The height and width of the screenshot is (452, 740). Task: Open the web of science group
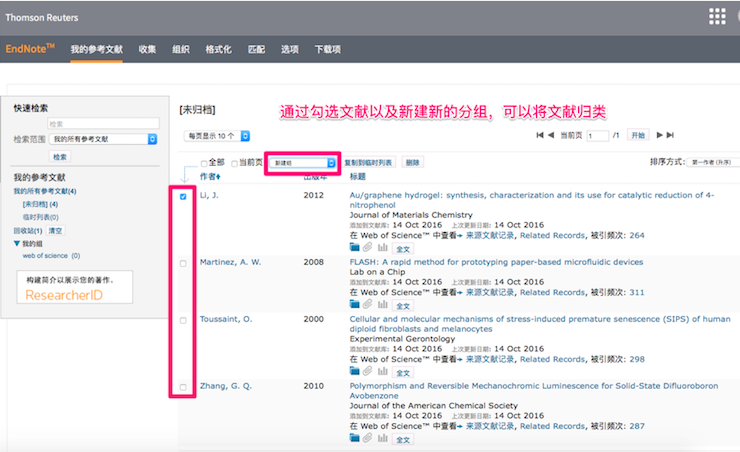tap(51, 256)
